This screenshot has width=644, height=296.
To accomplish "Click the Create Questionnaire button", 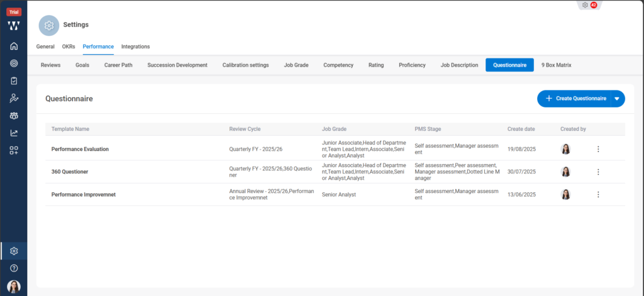I will pyautogui.click(x=574, y=99).
